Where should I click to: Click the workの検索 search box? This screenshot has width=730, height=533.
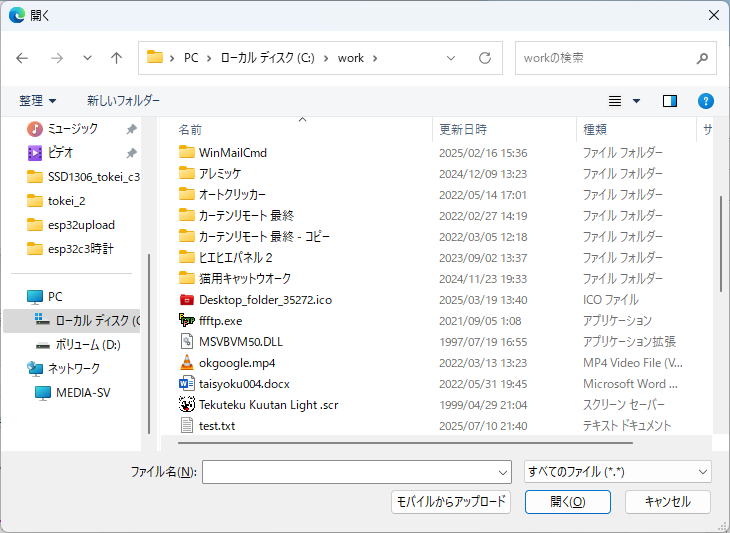[x=605, y=58]
